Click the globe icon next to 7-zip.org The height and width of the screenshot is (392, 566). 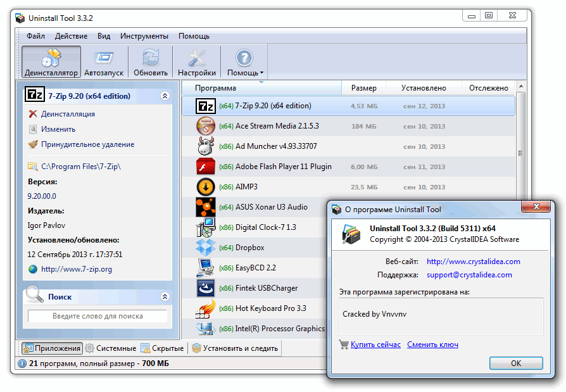click(x=33, y=269)
